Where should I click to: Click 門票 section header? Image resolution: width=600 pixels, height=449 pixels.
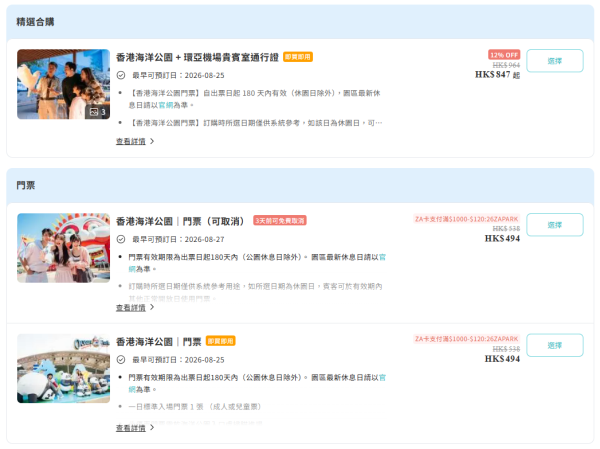pos(26,186)
